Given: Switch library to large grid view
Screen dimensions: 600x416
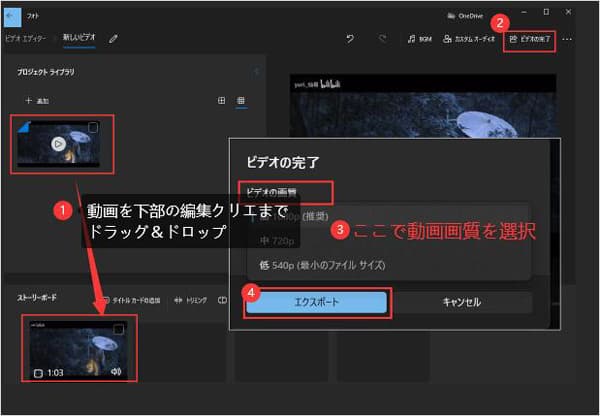Looking at the screenshot, I should (x=221, y=101).
